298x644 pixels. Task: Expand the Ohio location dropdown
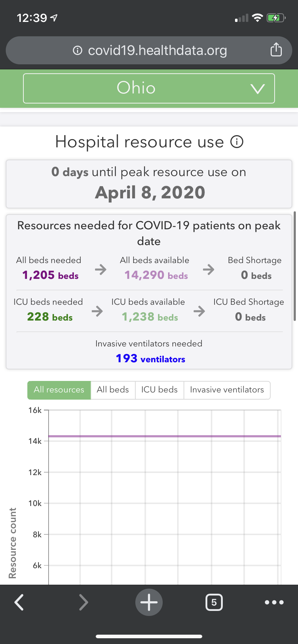(149, 88)
